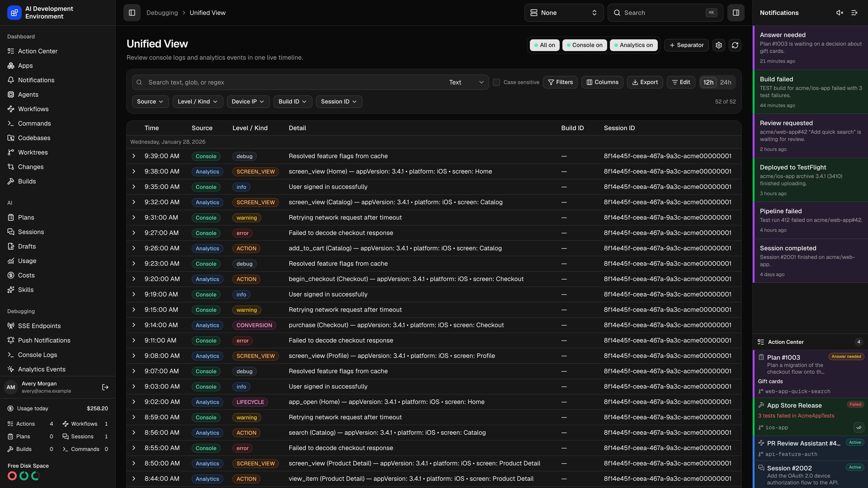Mark App Store Release item as done
Viewport: 868px width, 488px height.
[x=859, y=428]
